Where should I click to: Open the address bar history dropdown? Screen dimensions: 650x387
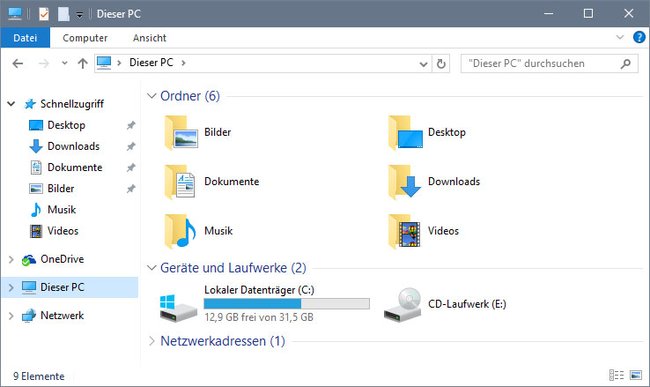tap(423, 64)
